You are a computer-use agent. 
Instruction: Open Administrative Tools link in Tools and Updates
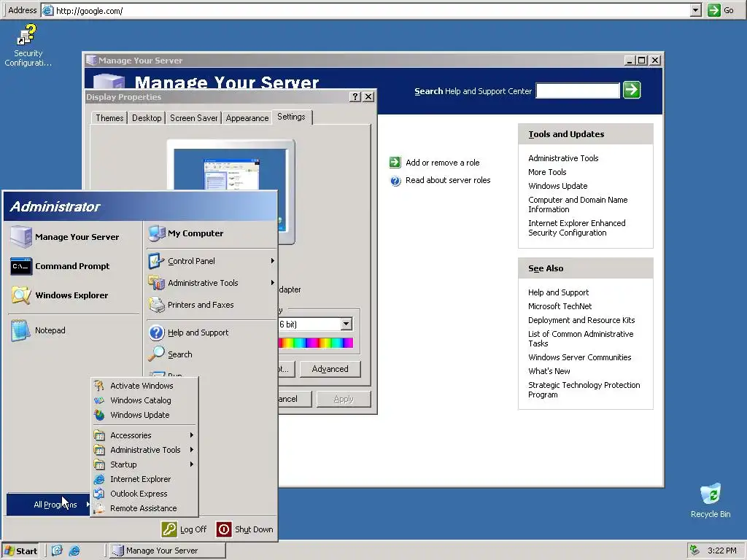coord(563,158)
